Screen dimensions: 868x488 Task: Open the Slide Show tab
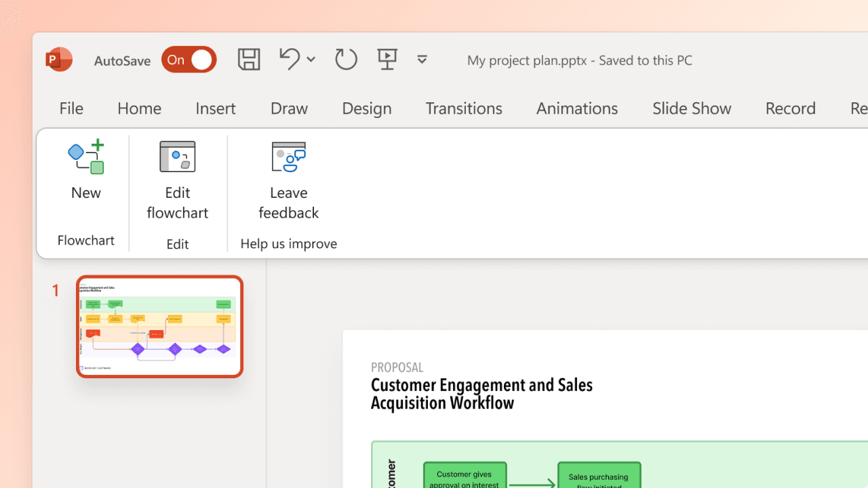pos(691,108)
